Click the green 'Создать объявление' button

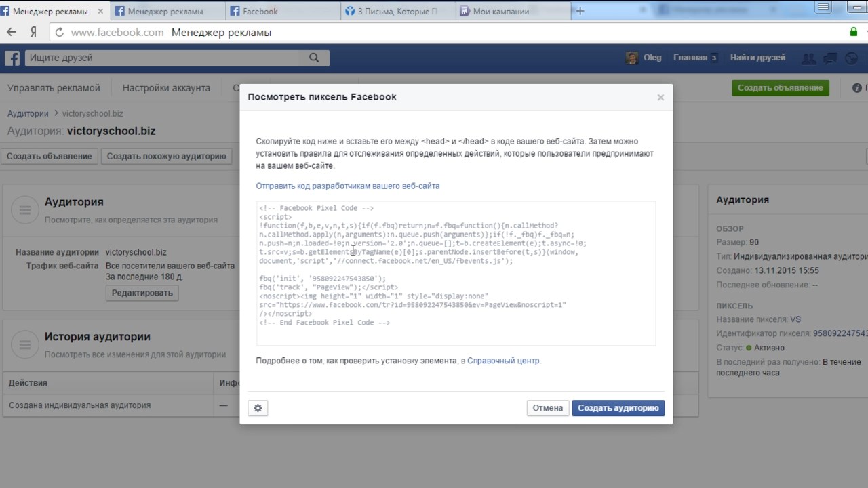(780, 87)
